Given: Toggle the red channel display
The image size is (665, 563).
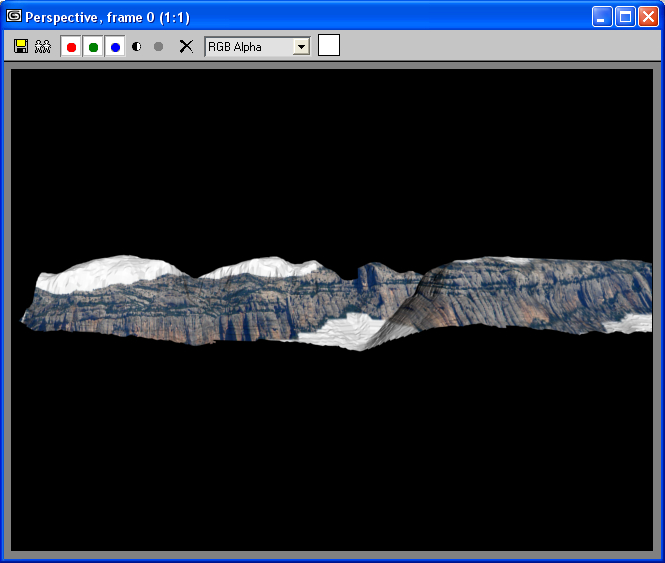Looking at the screenshot, I should 71,46.
